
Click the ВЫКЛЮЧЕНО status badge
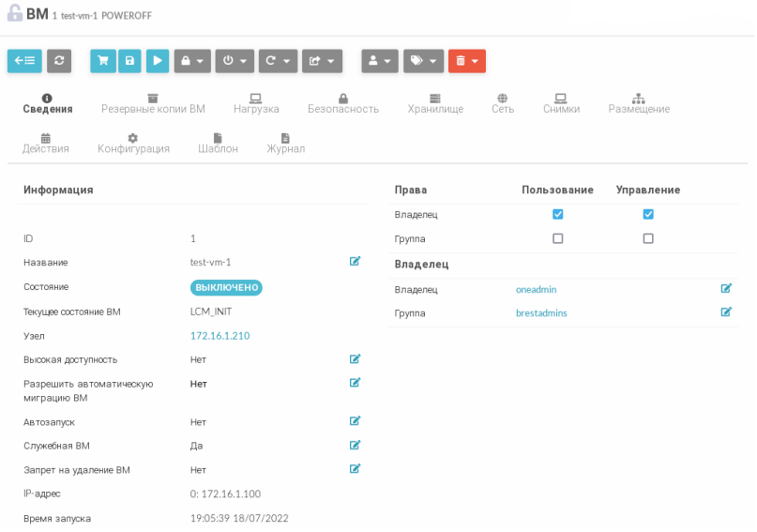click(226, 287)
